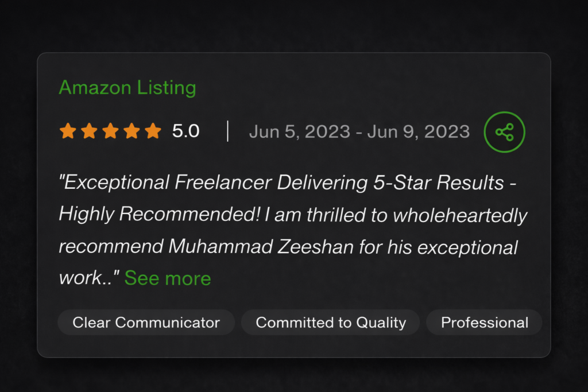Expand the review with See more

pos(168,278)
